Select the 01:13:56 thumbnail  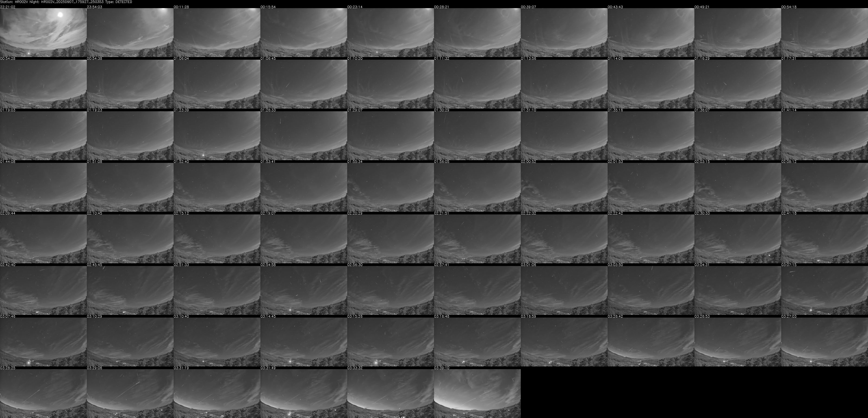564,84
